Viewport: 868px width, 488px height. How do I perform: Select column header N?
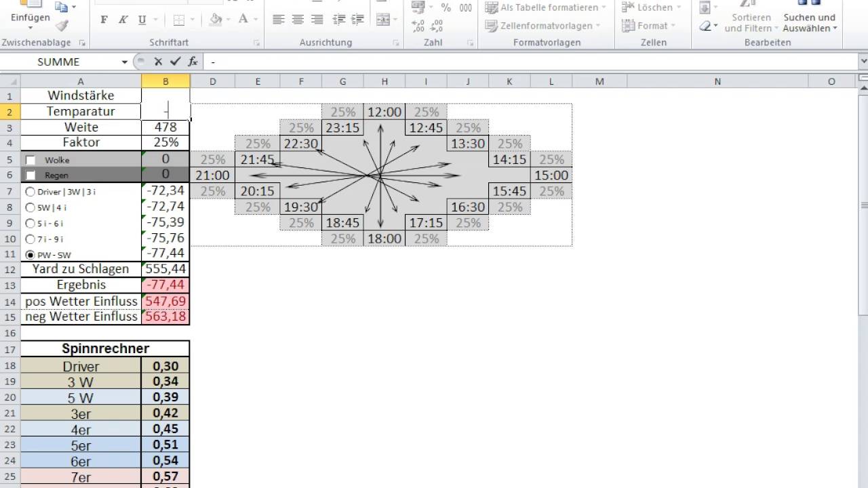tap(717, 81)
